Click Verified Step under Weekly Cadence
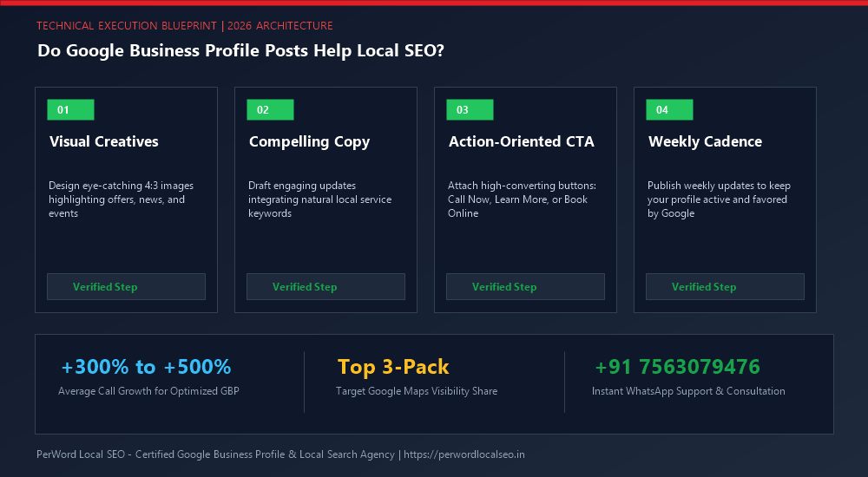The image size is (868, 477). tap(725, 287)
